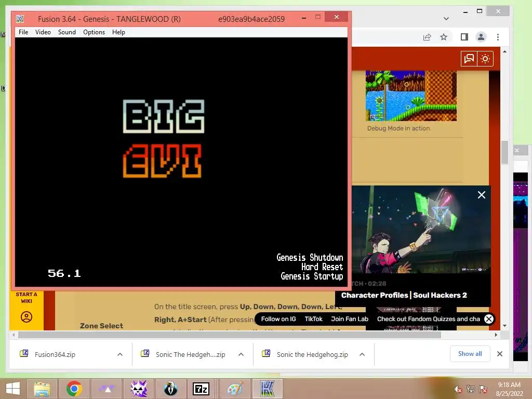Expand the Chrome tab search chevron

tap(446, 19)
